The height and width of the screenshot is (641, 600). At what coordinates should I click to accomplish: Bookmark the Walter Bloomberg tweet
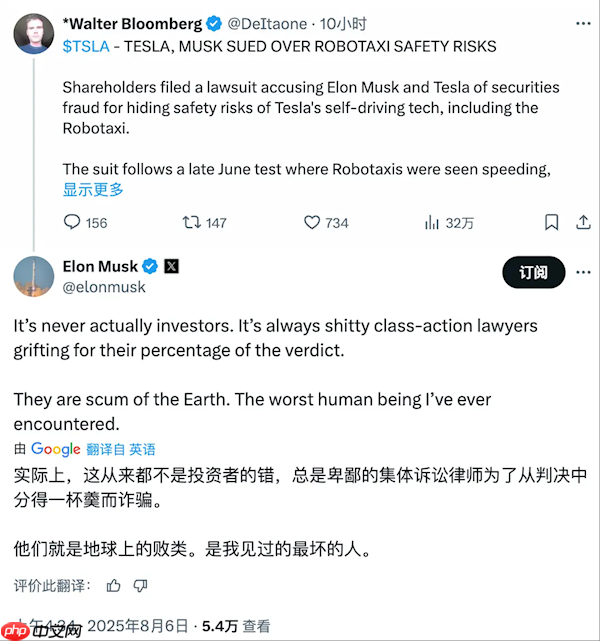551,222
